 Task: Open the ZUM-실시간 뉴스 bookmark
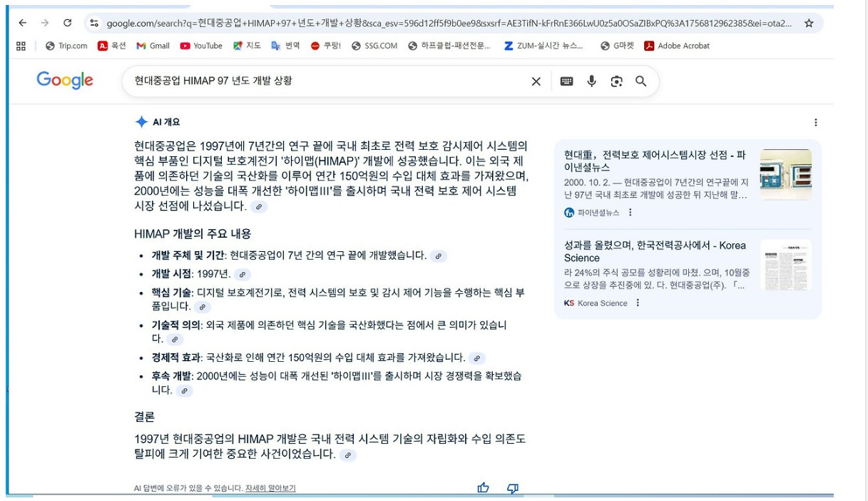(543, 46)
